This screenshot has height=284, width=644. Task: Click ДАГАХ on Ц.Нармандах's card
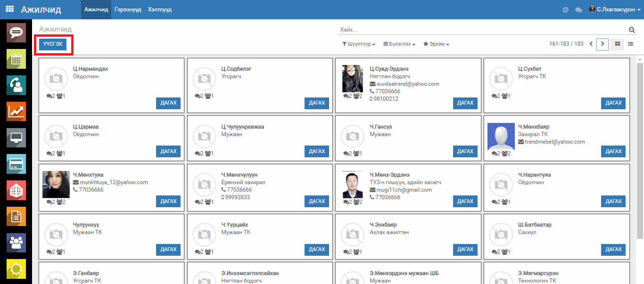click(x=168, y=103)
